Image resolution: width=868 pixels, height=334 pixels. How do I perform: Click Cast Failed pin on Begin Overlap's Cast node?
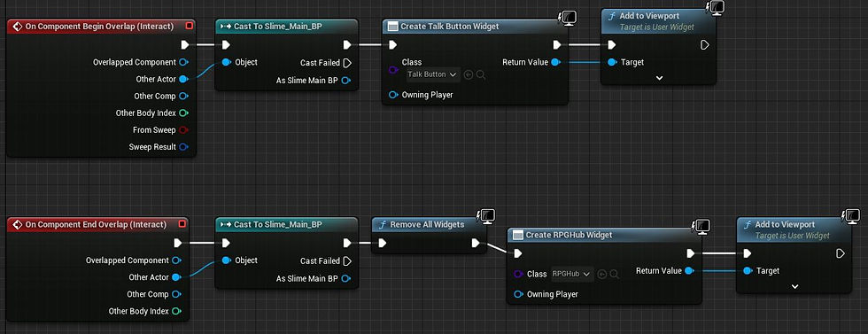click(x=347, y=63)
